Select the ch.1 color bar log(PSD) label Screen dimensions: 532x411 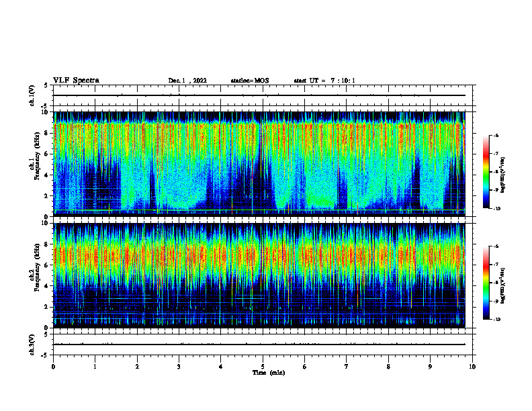[x=502, y=175]
